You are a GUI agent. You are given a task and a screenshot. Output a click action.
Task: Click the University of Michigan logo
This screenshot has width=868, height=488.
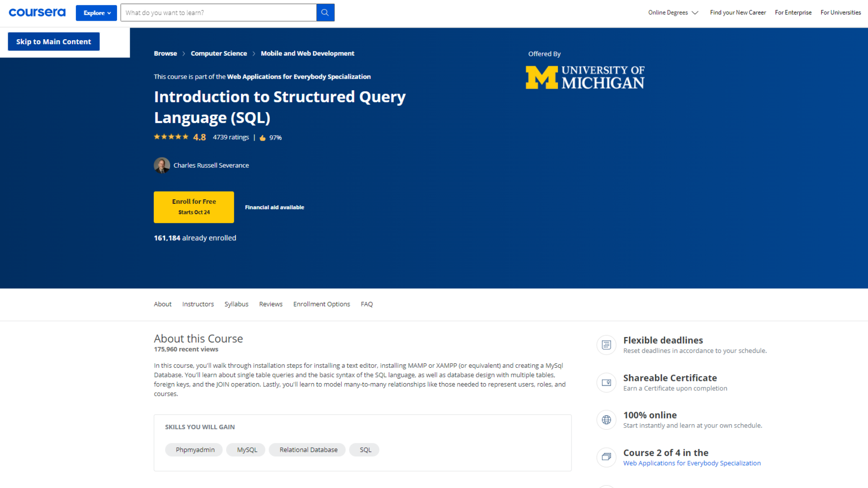(x=585, y=76)
